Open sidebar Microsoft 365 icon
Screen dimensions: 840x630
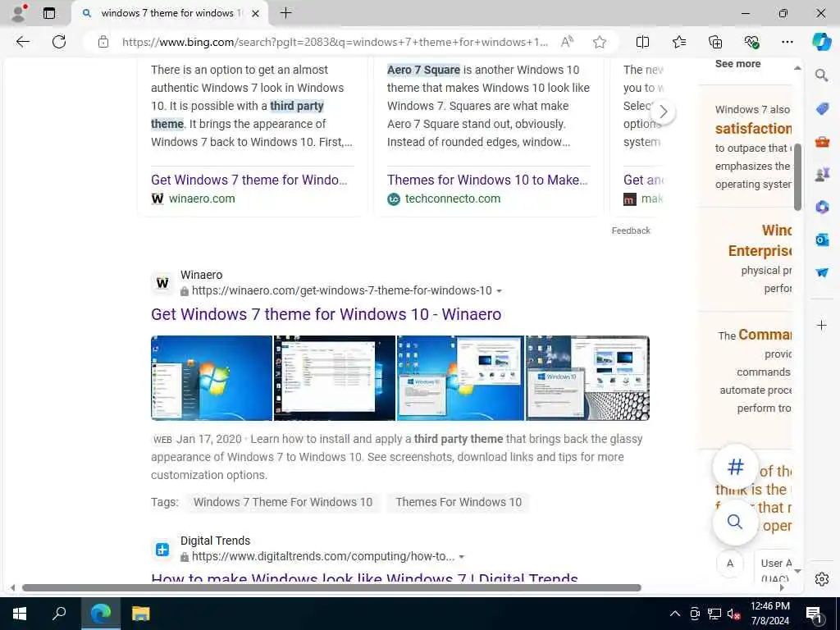pyautogui.click(x=822, y=207)
